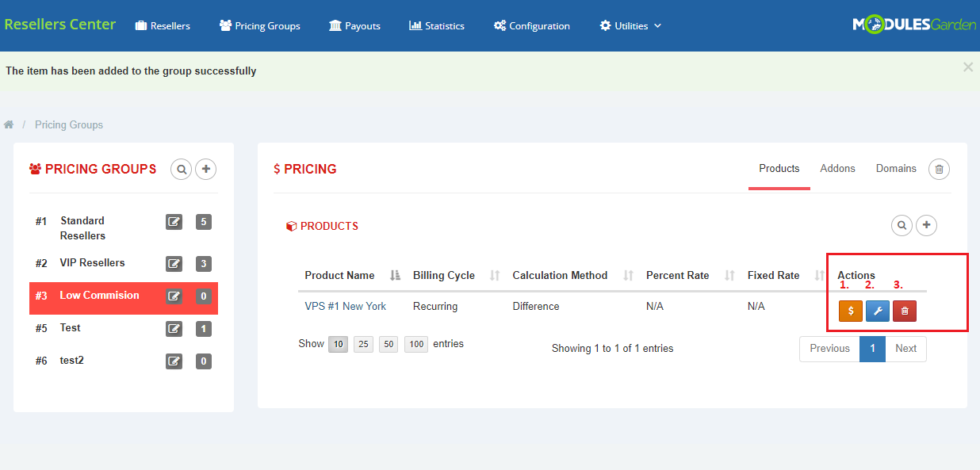Open pricing settings for VPS #1 New York

coord(851,311)
